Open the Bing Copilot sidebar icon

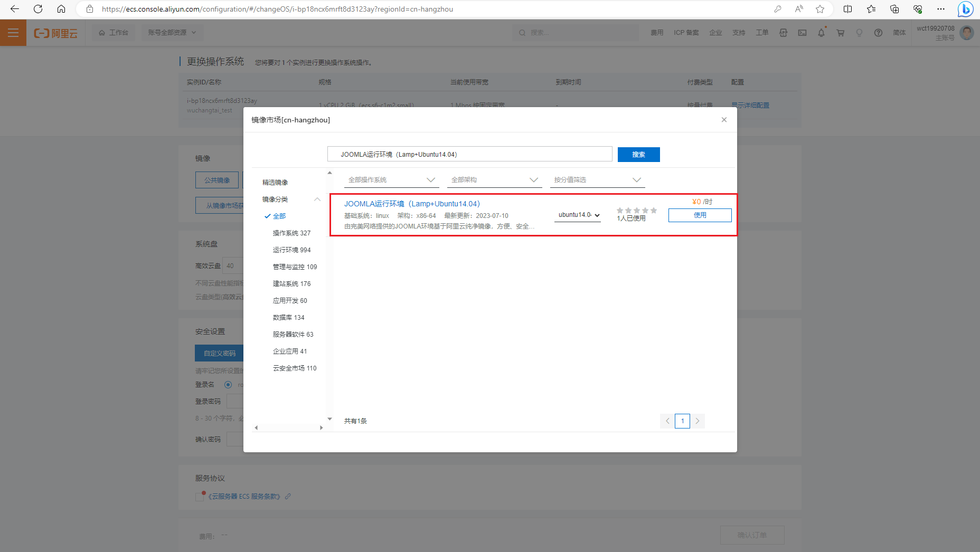966,9
